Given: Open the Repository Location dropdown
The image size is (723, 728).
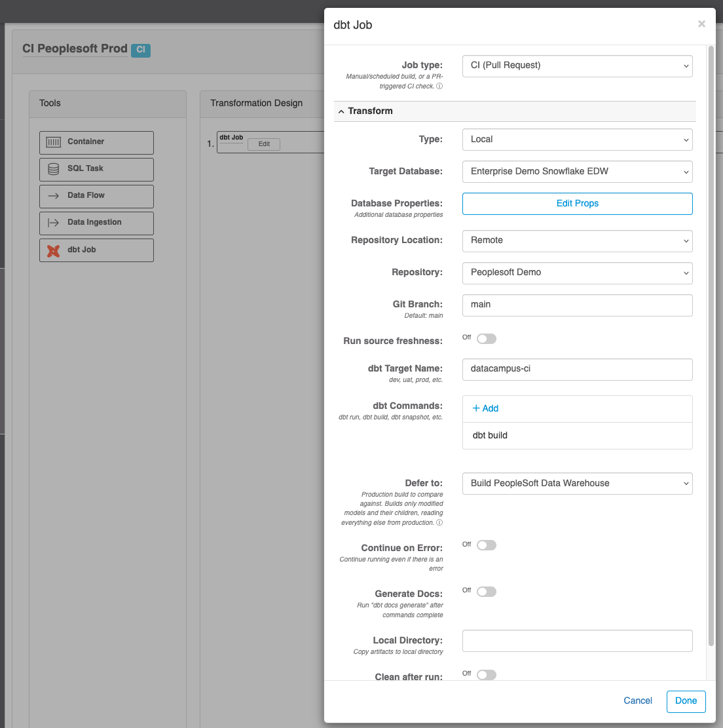Looking at the screenshot, I should tap(577, 241).
